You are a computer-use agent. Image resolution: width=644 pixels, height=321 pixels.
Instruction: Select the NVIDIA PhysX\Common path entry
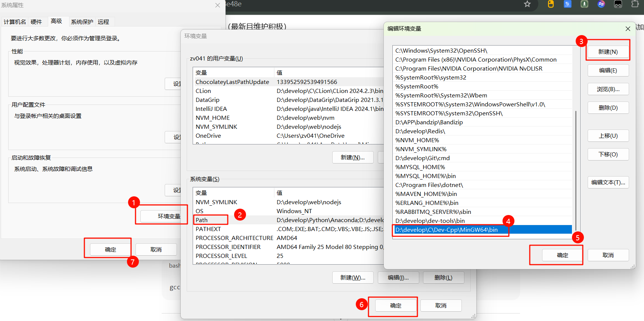(x=482, y=60)
